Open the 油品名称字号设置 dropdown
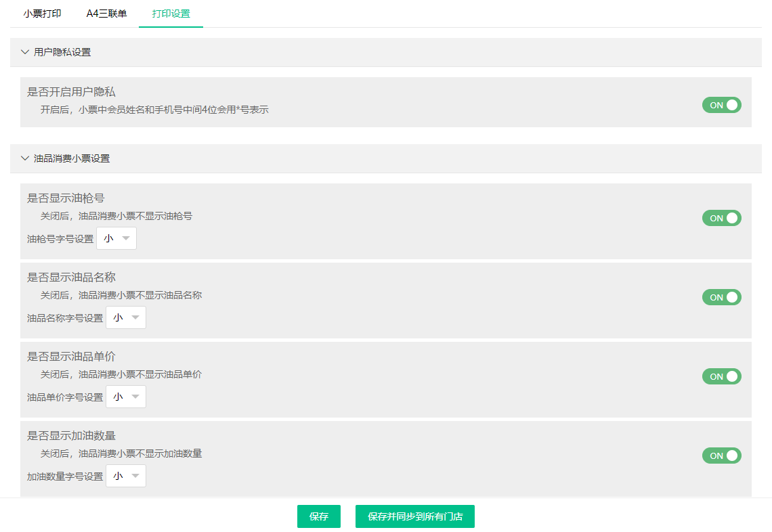Screen dimensions: 772x532 pos(125,317)
